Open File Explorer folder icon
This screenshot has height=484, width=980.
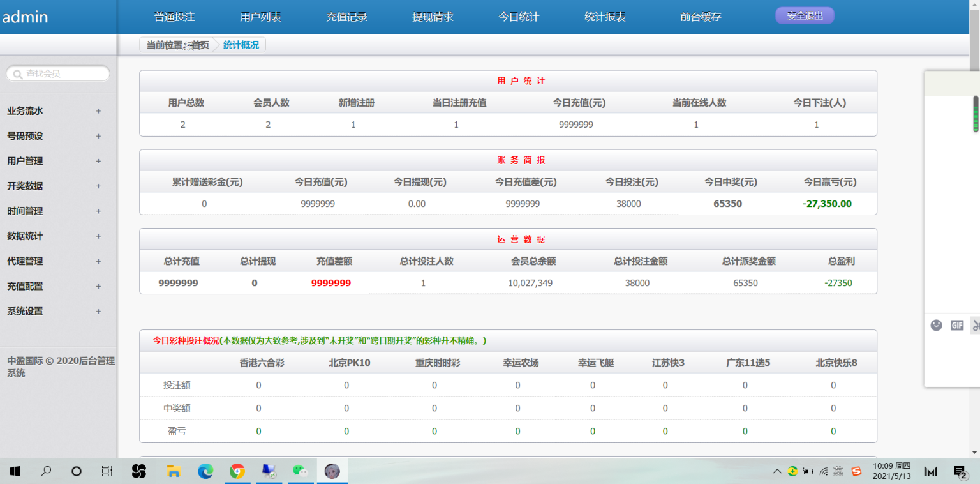(x=174, y=472)
